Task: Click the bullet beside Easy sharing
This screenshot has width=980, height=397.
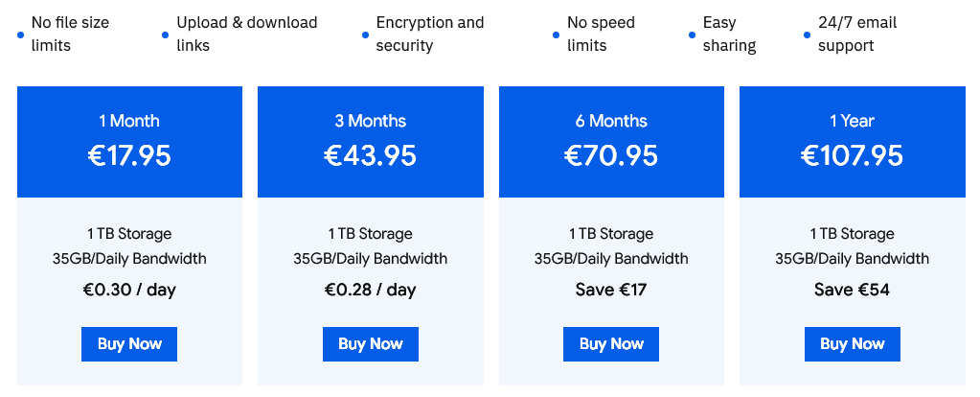Action: [x=692, y=35]
